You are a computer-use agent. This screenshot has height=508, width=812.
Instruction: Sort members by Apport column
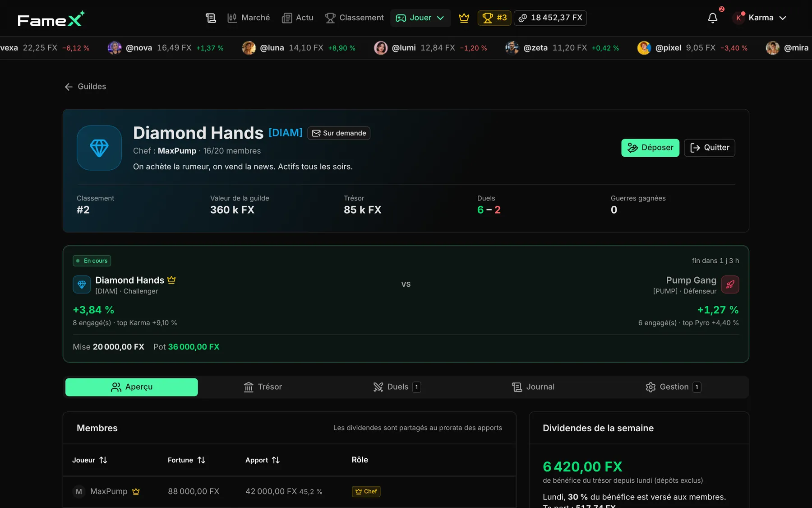click(x=263, y=460)
